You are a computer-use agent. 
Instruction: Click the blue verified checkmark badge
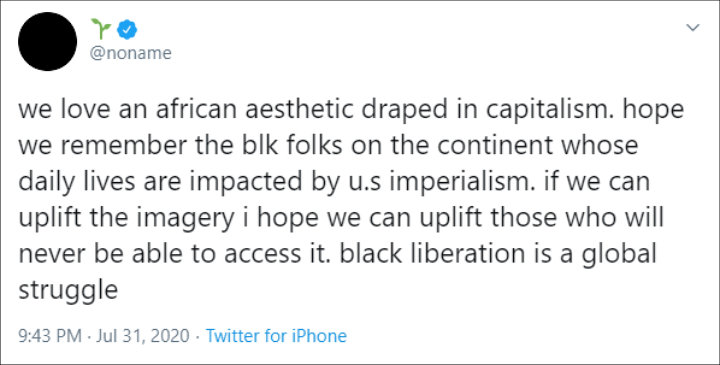[127, 30]
